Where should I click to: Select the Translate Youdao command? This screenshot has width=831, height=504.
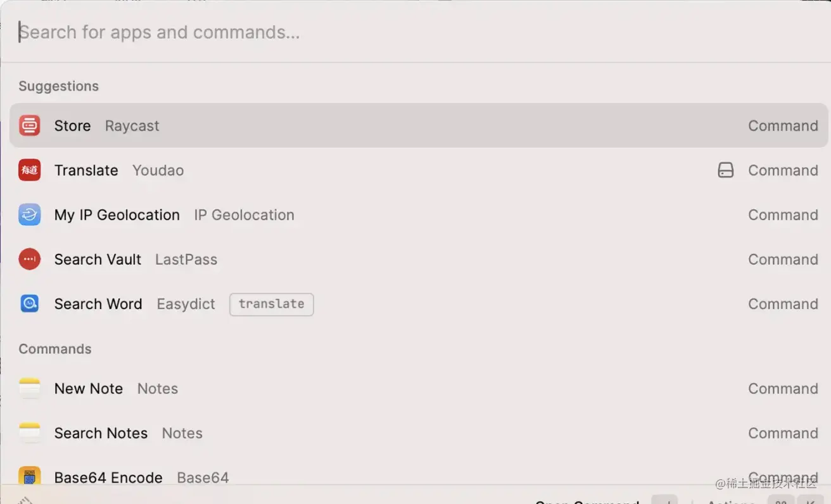(x=419, y=170)
